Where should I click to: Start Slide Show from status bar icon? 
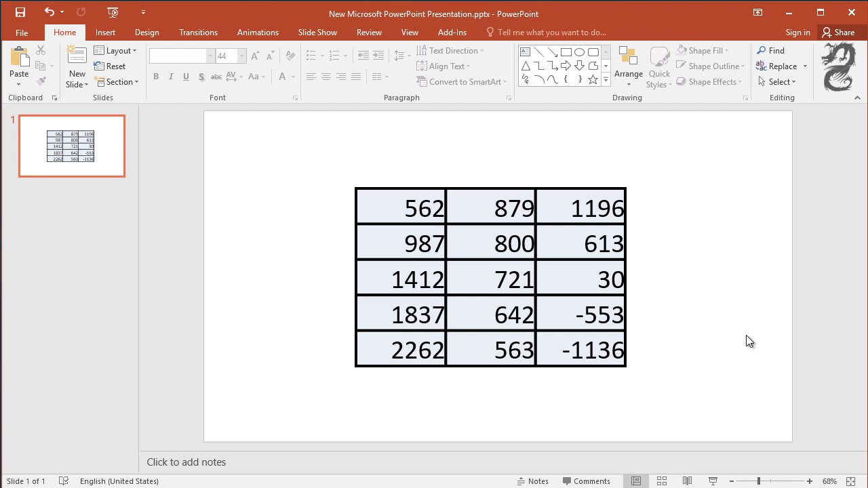coord(713,481)
